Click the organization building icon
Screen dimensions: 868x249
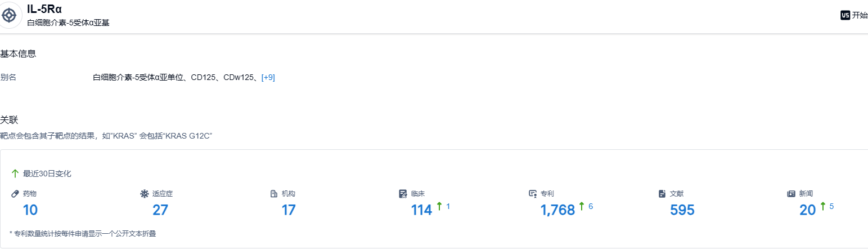pyautogui.click(x=274, y=194)
